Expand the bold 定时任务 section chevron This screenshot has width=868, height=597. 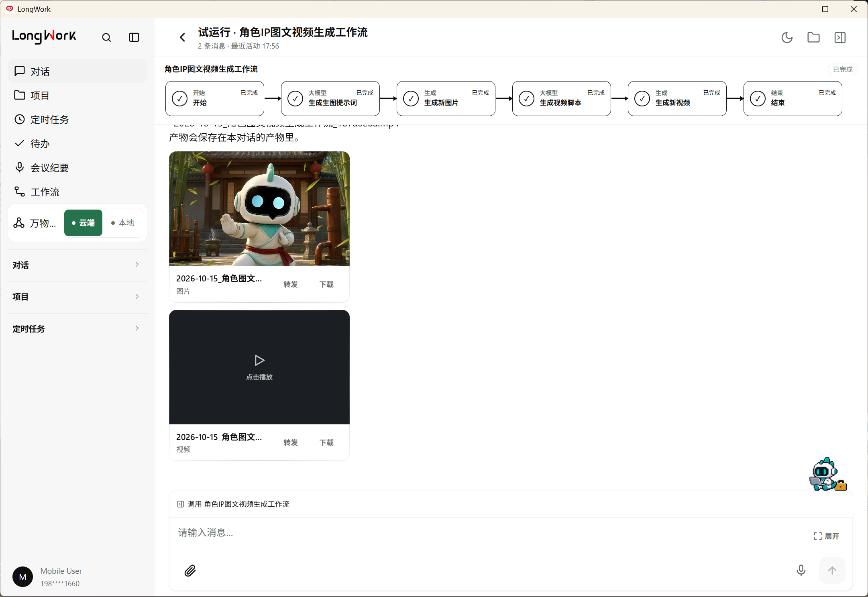coord(137,328)
